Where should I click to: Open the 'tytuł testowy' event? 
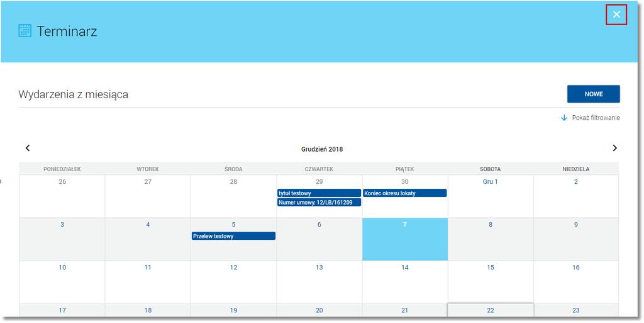tap(319, 193)
